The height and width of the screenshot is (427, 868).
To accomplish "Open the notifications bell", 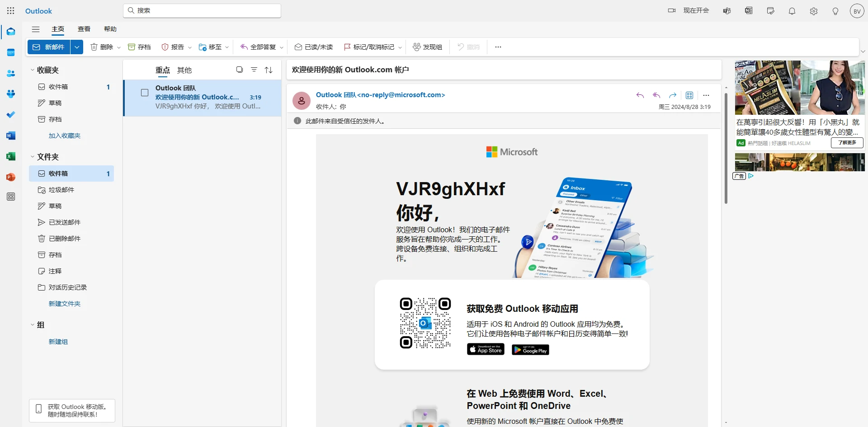I will (x=792, y=11).
